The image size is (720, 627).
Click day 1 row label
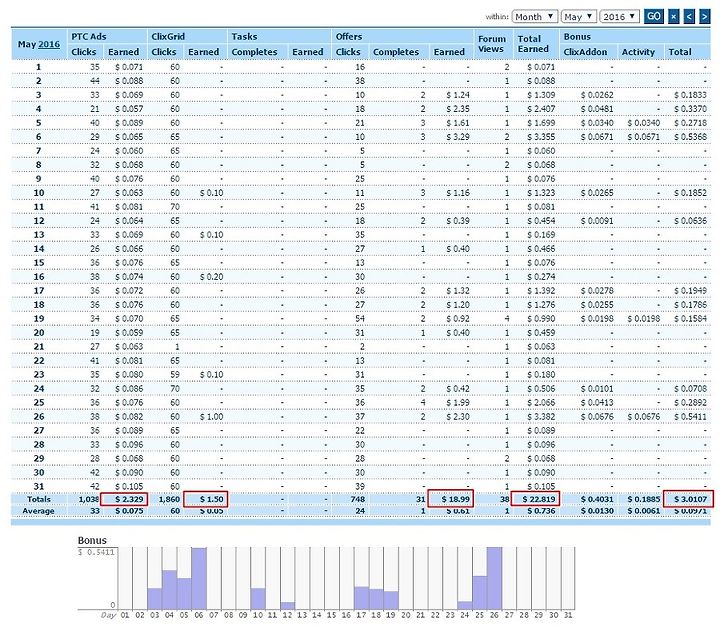(x=39, y=67)
